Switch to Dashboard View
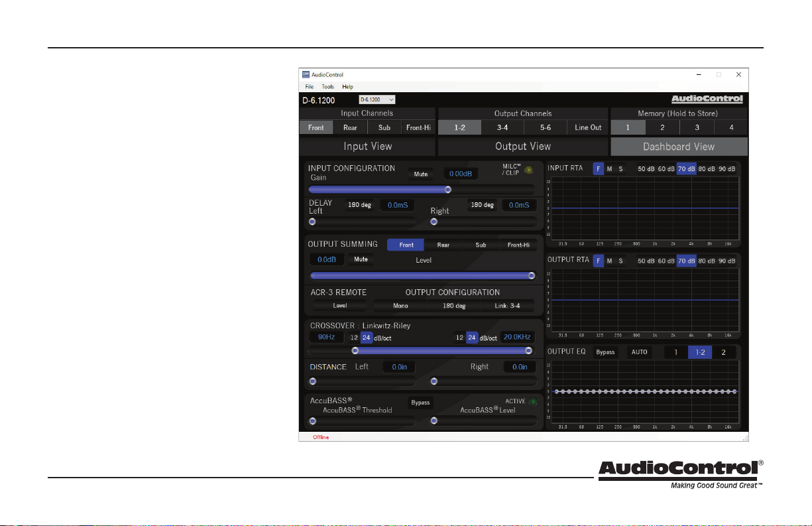Image resolution: width=812 pixels, height=526 pixels. (679, 147)
